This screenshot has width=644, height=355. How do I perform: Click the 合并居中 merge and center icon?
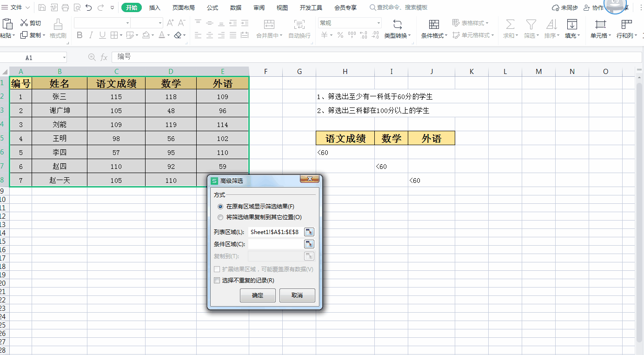(x=269, y=24)
